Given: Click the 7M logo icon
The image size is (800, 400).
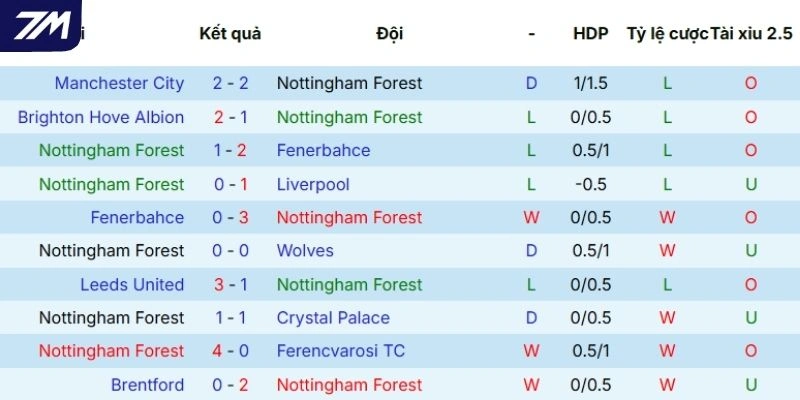Looking at the screenshot, I should pyautogui.click(x=40, y=25).
